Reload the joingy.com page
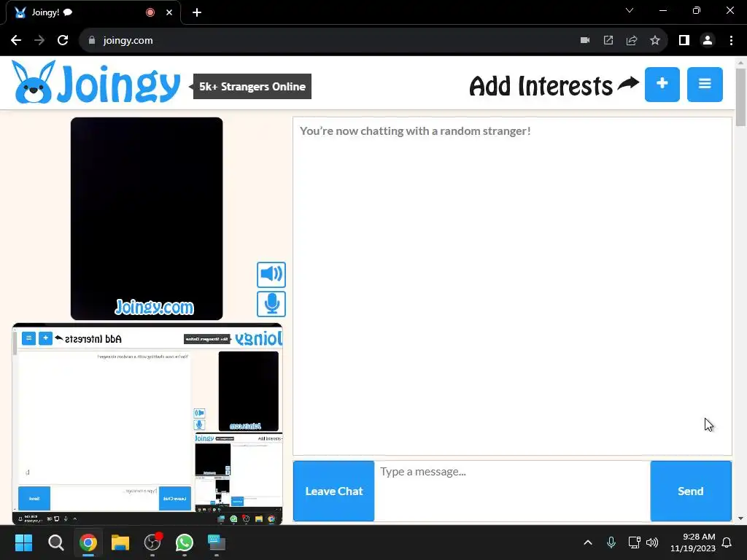Screen dimensions: 747x560 [63, 41]
